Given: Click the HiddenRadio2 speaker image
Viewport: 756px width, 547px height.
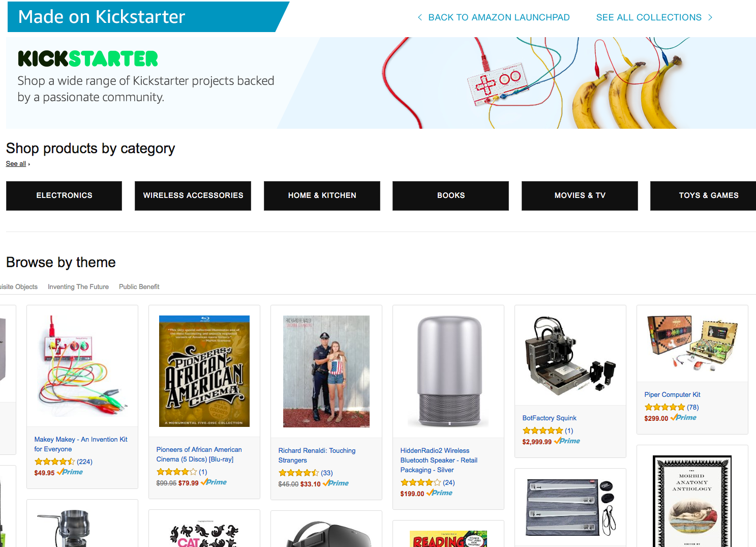Looking at the screenshot, I should coord(448,371).
